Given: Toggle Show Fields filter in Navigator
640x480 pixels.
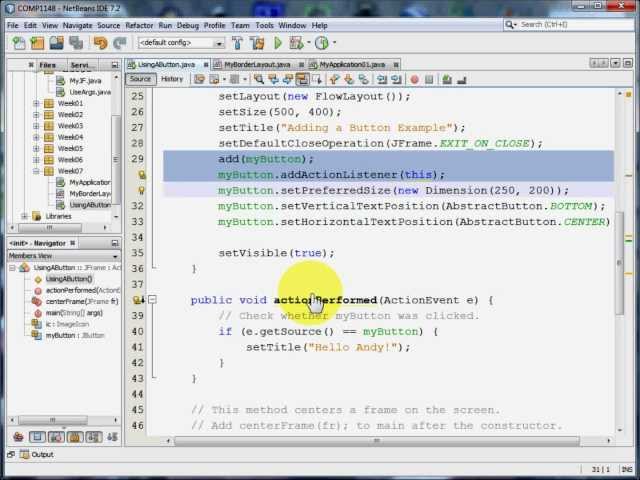Looking at the screenshot, I should pyautogui.click(x=37, y=437).
